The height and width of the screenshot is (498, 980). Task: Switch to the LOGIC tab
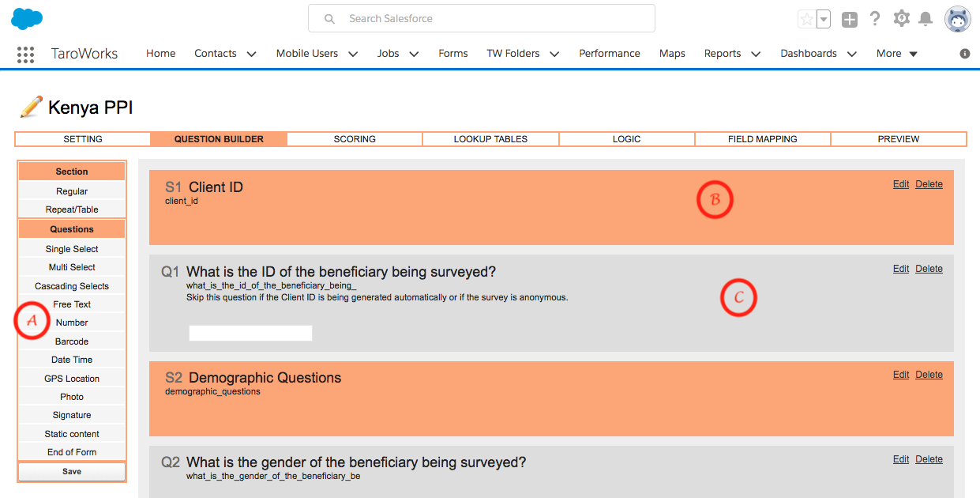tap(627, 139)
